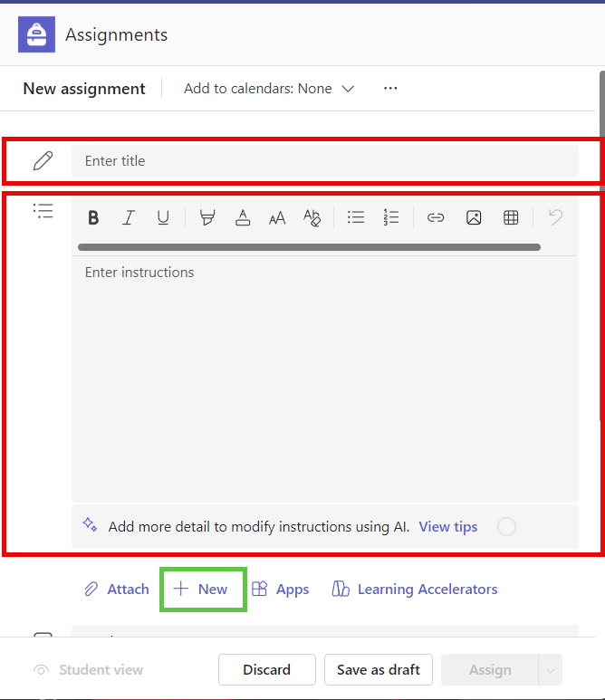Open the font color option
The width and height of the screenshot is (605, 700).
[x=242, y=217]
